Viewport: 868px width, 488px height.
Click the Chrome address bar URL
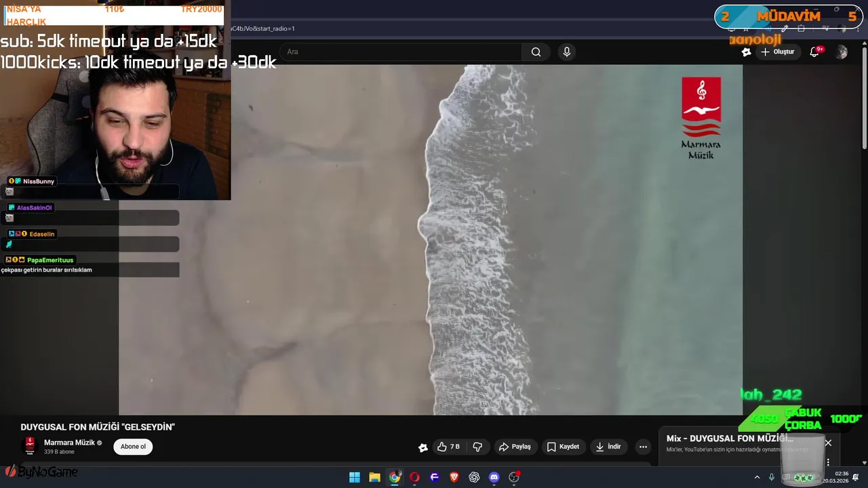262,28
